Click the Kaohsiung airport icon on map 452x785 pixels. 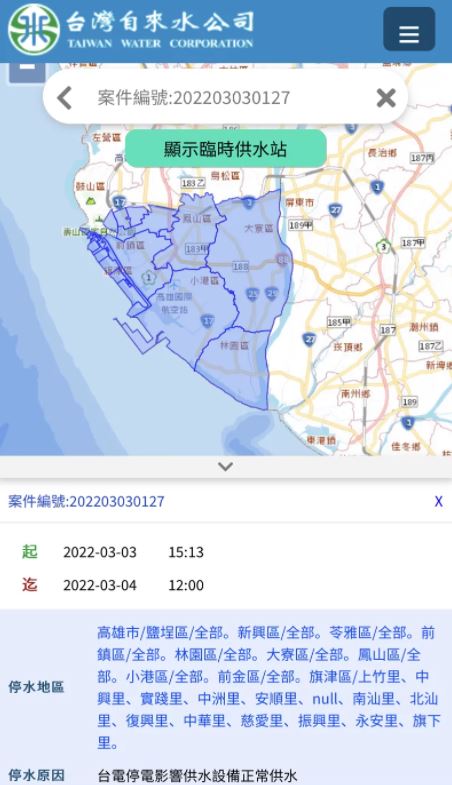(x=173, y=286)
